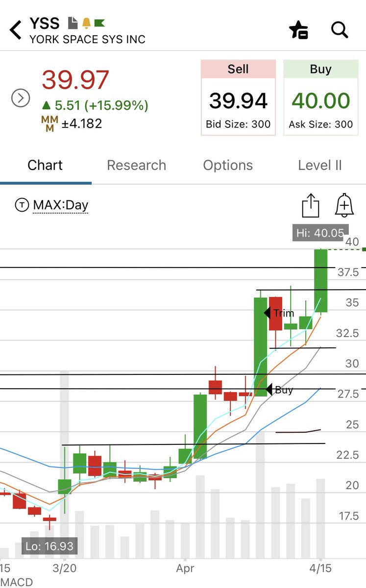The image size is (366, 588).
Task: Open the MAX:Day timeframe selector
Action: click(x=61, y=205)
